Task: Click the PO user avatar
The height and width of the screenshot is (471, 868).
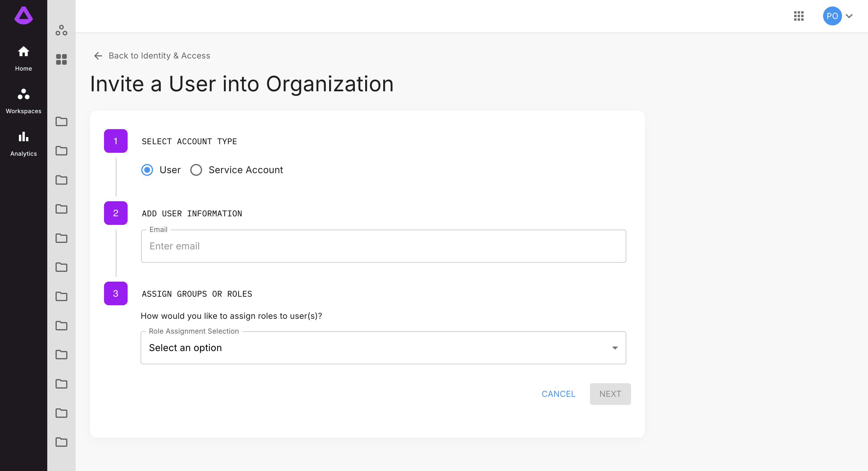Action: pos(832,16)
